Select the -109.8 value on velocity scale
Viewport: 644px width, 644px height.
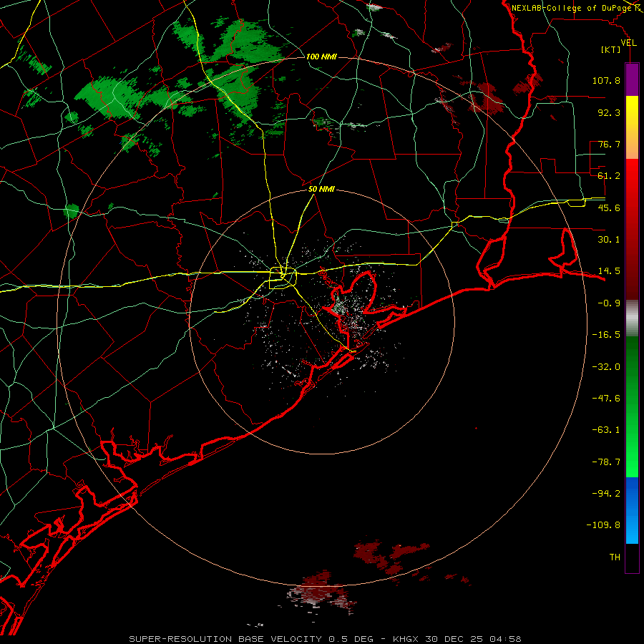click(603, 525)
